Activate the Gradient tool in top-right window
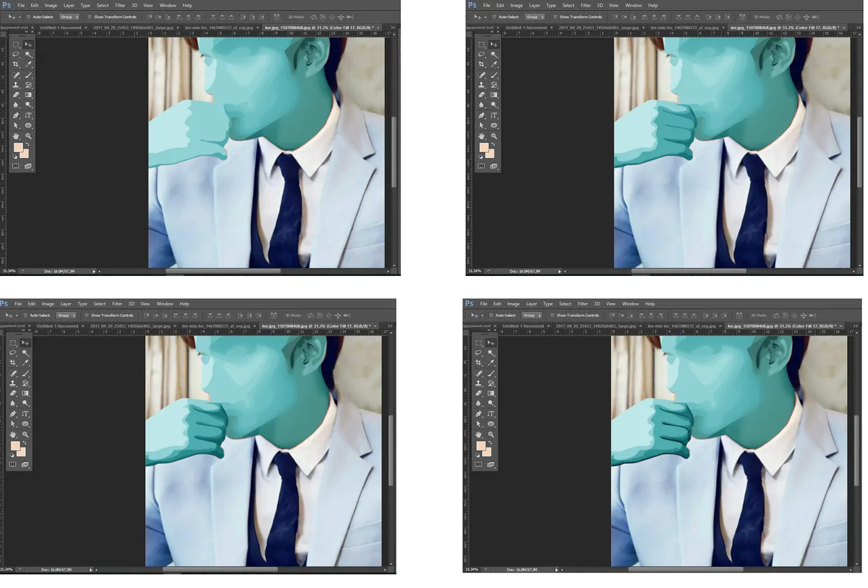Image resolution: width=868 pixels, height=588 pixels. pos(494,95)
